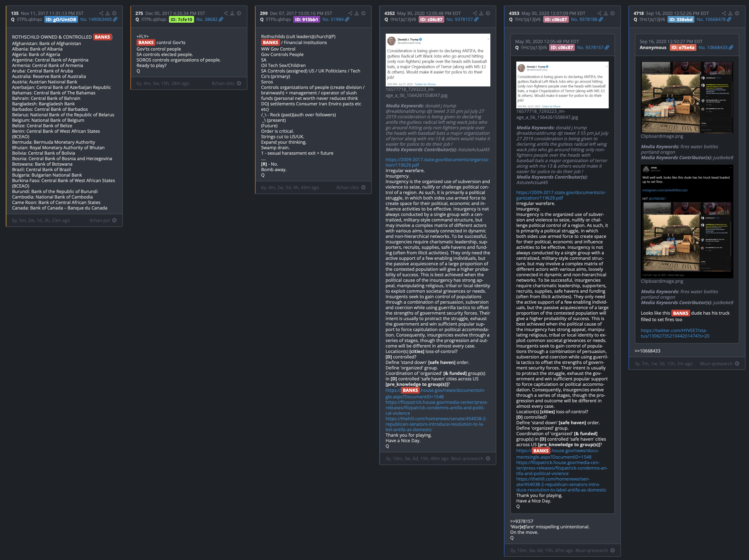
Task: Download post 275 with its download icon
Action: (232, 13)
